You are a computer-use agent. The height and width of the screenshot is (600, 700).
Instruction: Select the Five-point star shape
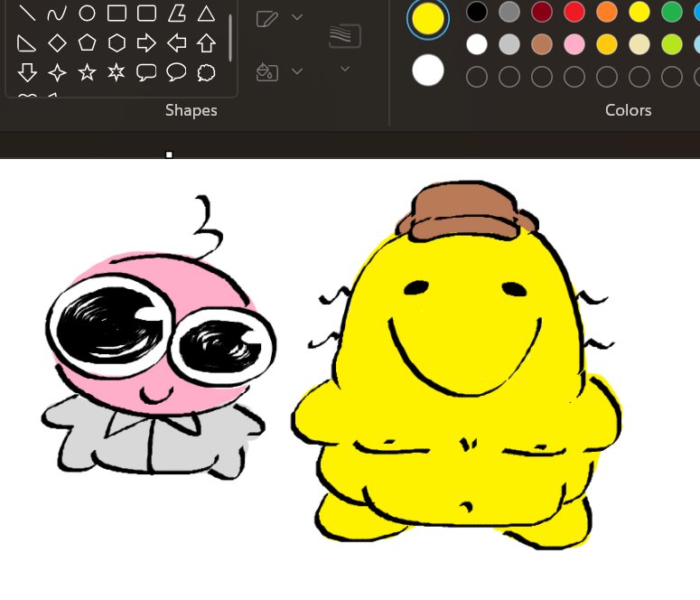(x=87, y=72)
